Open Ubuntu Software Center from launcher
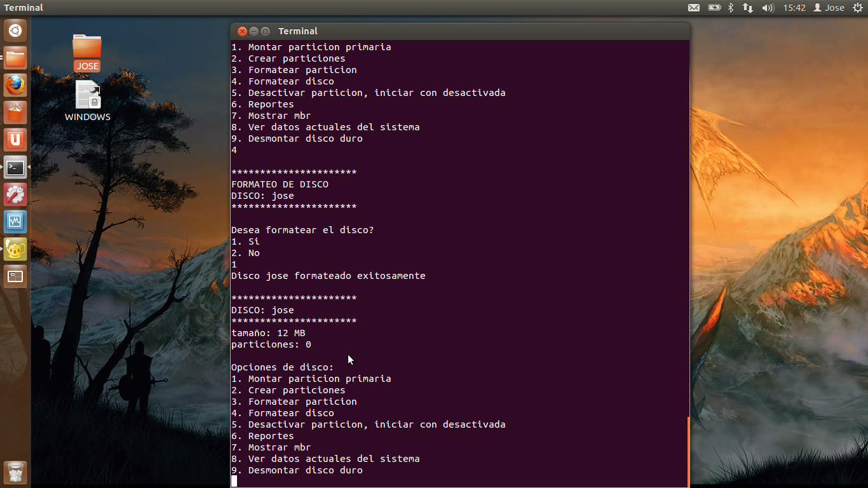 point(15,113)
